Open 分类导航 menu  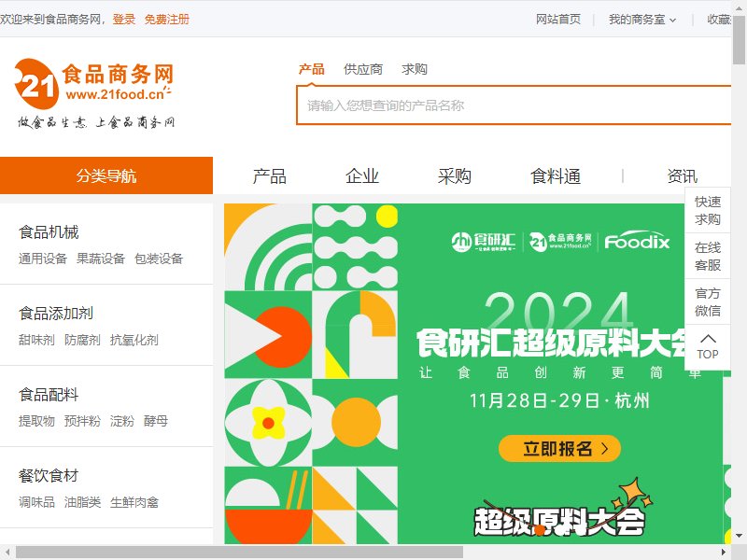pos(106,175)
